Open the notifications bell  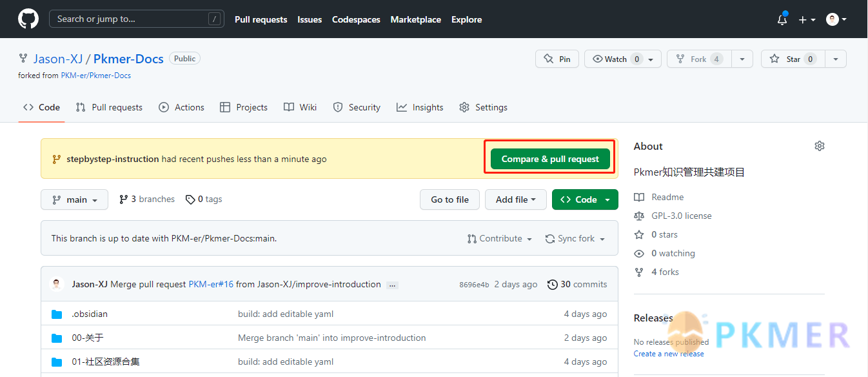pyautogui.click(x=782, y=19)
